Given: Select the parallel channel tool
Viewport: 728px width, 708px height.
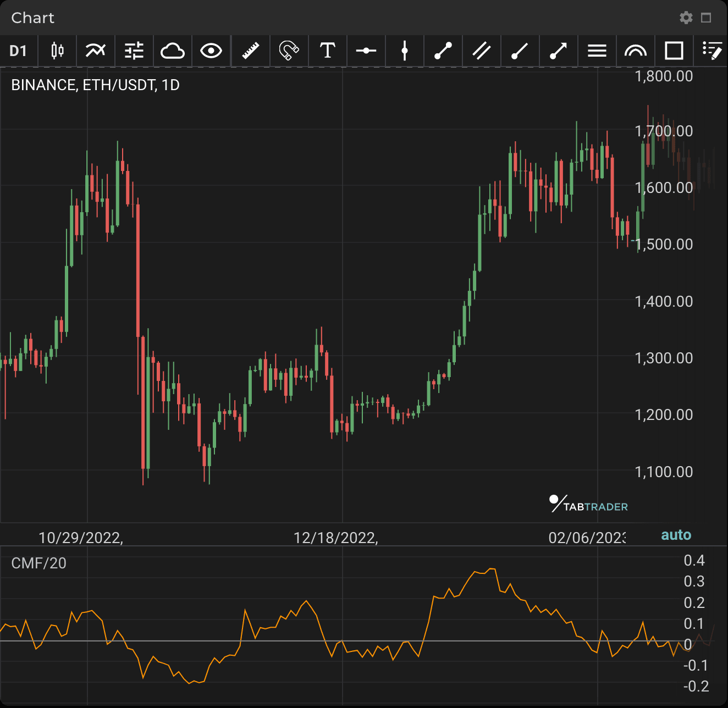Looking at the screenshot, I should coord(482,51).
